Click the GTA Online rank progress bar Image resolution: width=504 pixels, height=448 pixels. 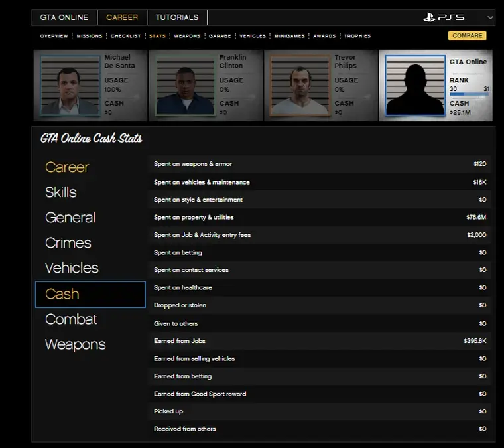pos(469,94)
